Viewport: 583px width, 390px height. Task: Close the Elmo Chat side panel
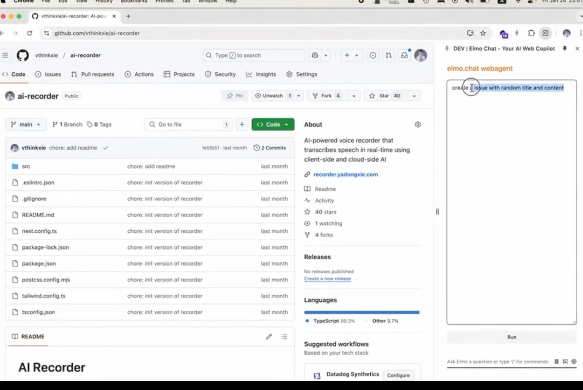point(577,48)
